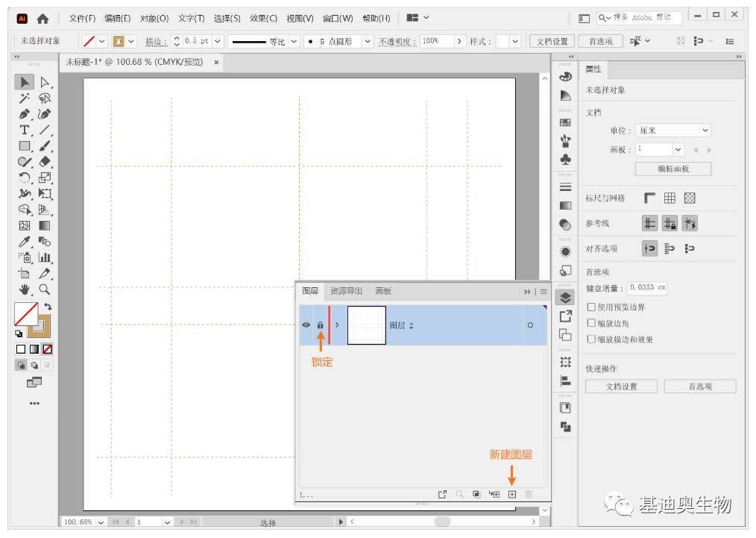The image size is (756, 538).
Task: Click Locate Object magnifier in Layers panel
Action: click(459, 495)
